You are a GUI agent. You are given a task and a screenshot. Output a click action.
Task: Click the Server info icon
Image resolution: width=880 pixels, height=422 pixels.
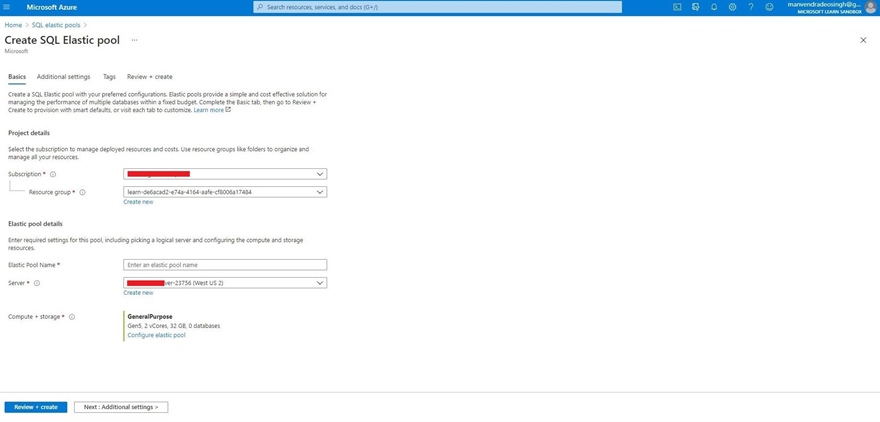(37, 283)
